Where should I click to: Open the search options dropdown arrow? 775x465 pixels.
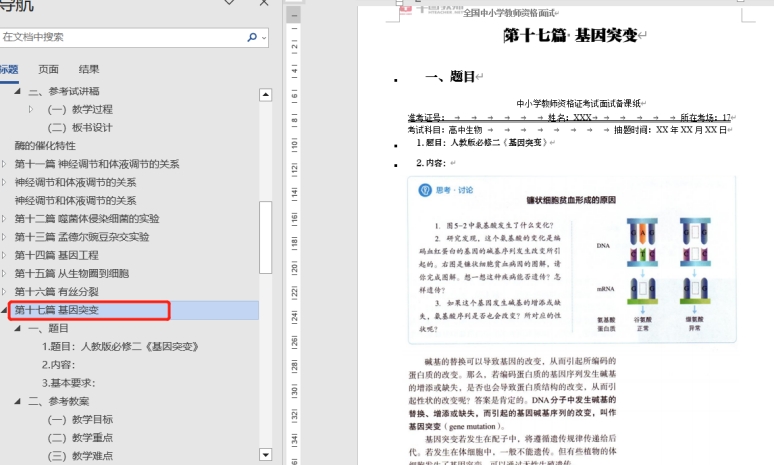[x=263, y=37]
